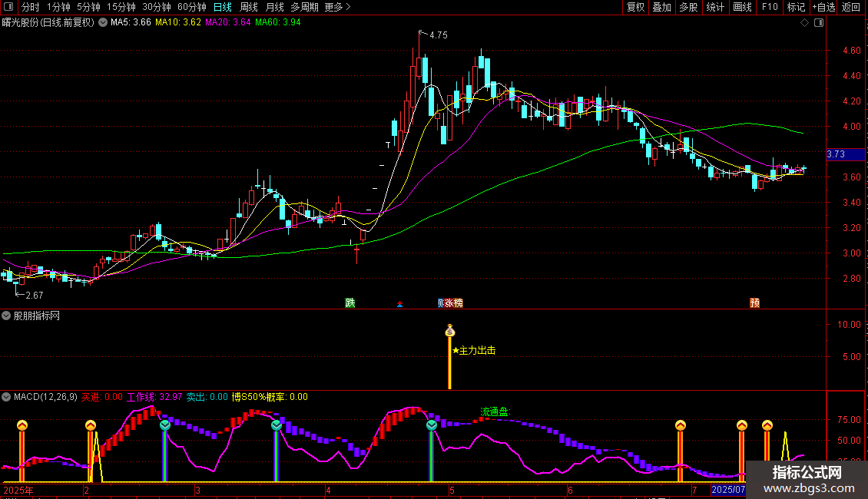Select the 日线 daily tab
Viewport: 868px width, 499px height.
pos(223,7)
